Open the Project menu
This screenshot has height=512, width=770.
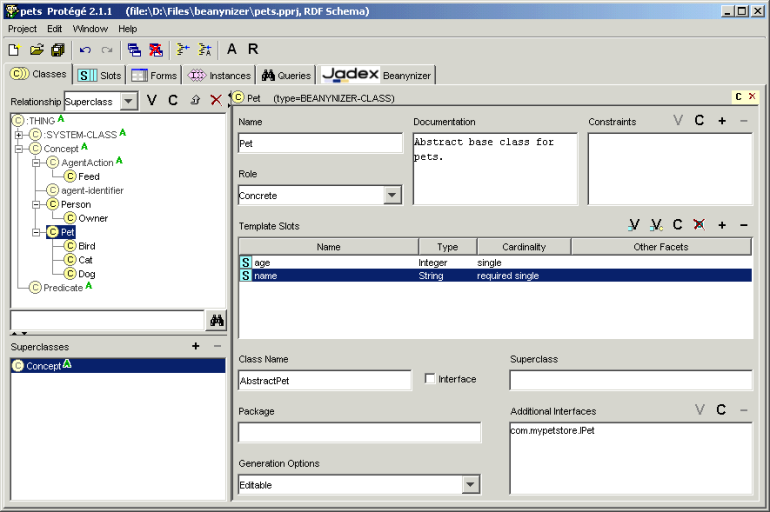(22, 29)
